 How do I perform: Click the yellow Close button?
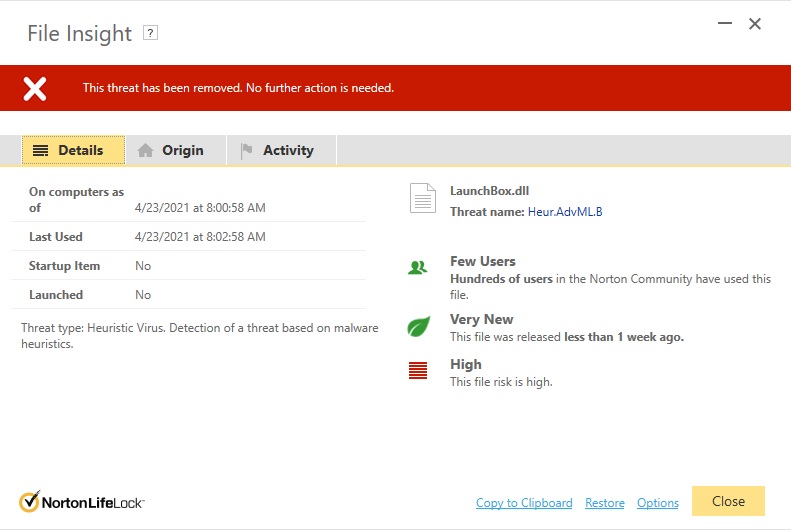click(x=728, y=501)
